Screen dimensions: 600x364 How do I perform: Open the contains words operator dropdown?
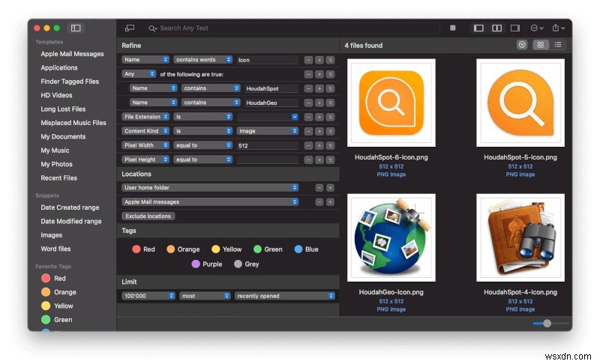[202, 60]
